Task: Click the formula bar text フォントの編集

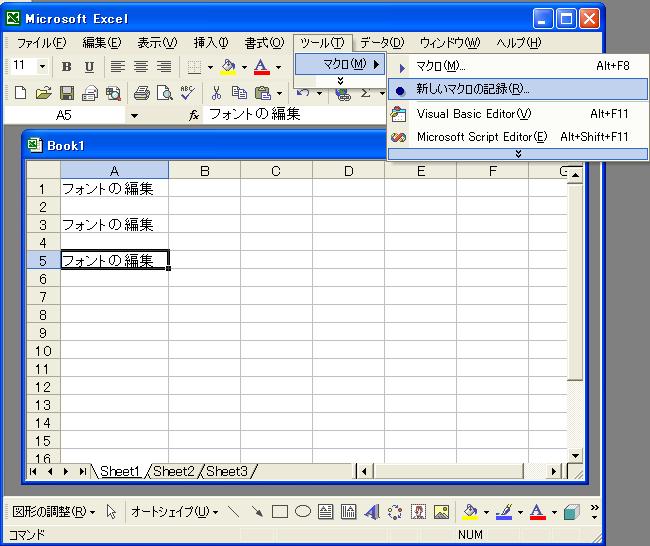Action: coord(255,114)
